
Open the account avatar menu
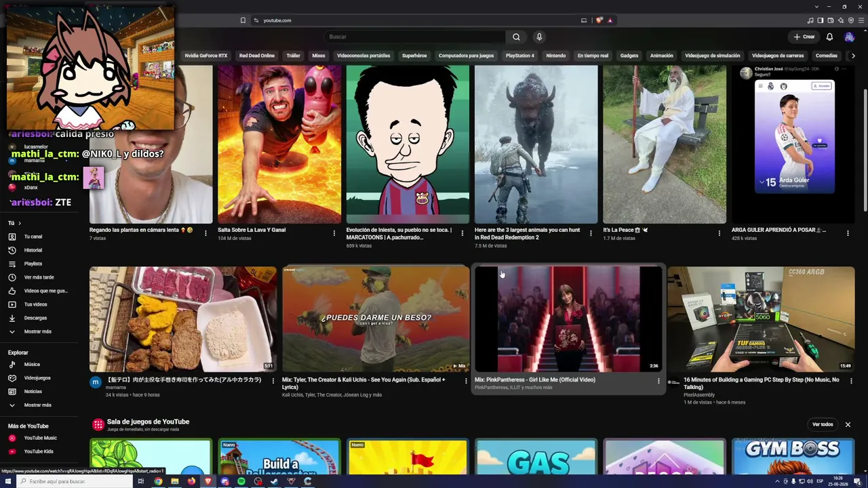point(849,37)
